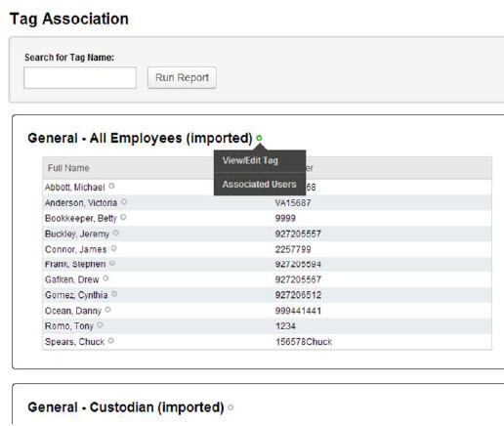Click the circle icon next to Gafken, Drew
Screen dimensions: 504x426
click(x=105, y=278)
